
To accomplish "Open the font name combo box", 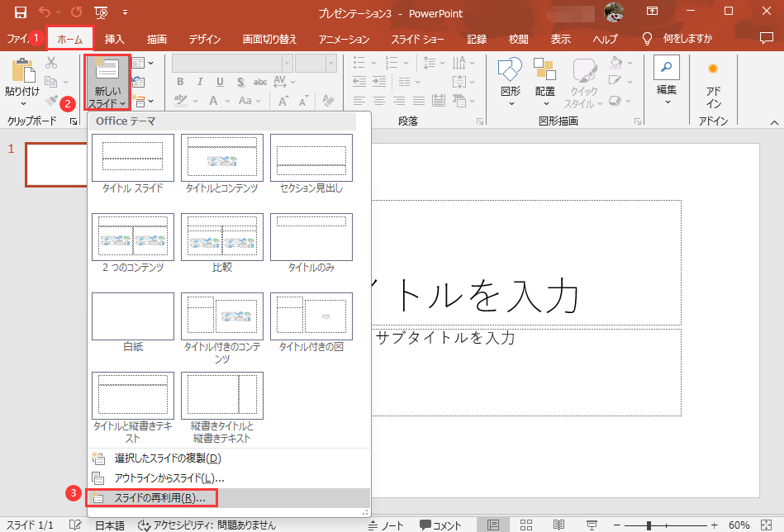I will pyautogui.click(x=231, y=63).
